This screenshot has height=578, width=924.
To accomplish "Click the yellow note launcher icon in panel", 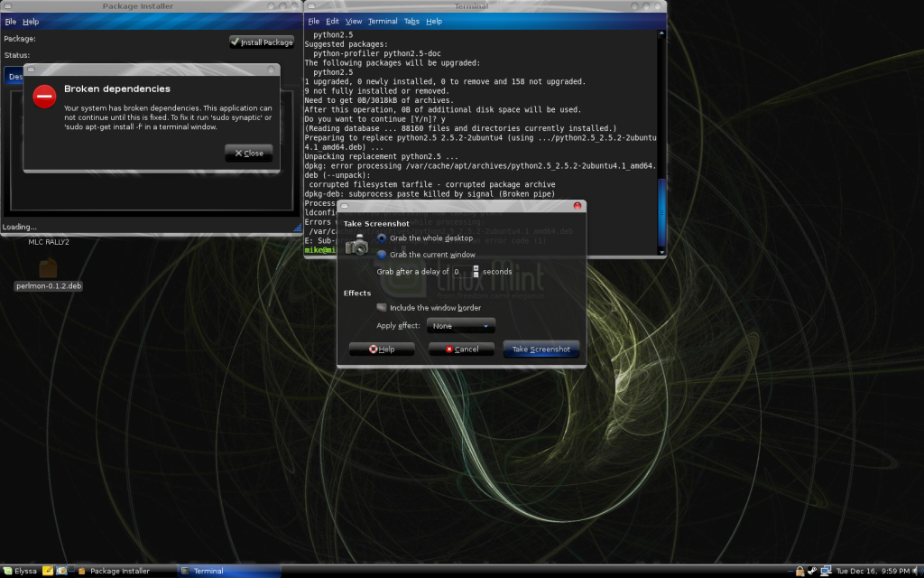I will tap(48, 571).
